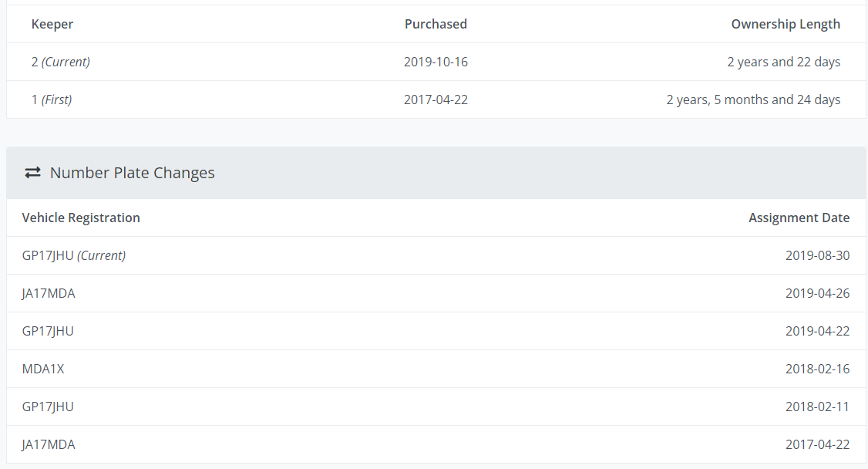The height and width of the screenshot is (469, 868).
Task: Select the JA17MDA plate assigned on 2019-04-26
Action: coord(49,293)
